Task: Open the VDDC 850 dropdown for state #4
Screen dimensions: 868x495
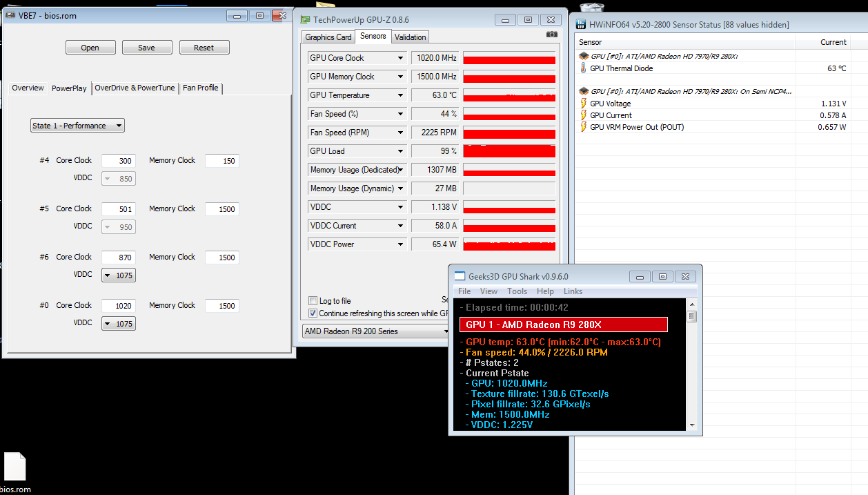Action: click(x=119, y=179)
